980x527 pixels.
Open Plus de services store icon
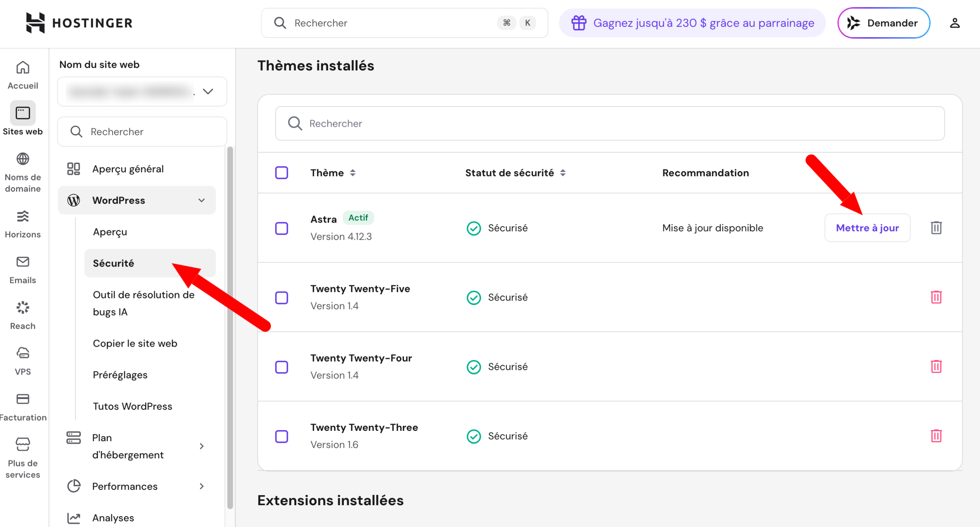pos(23,445)
